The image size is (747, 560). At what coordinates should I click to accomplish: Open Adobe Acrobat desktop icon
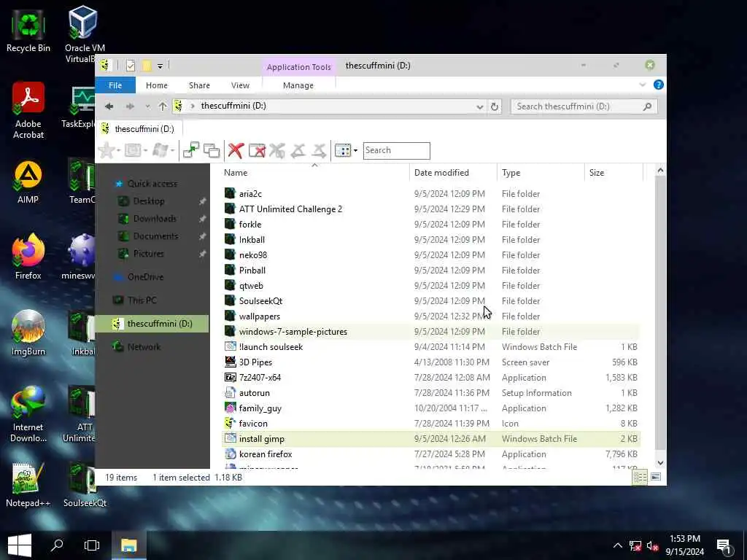(28, 110)
